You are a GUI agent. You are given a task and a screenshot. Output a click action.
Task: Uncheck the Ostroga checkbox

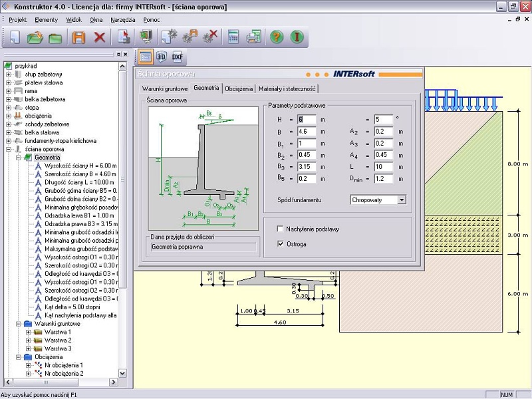coord(280,244)
